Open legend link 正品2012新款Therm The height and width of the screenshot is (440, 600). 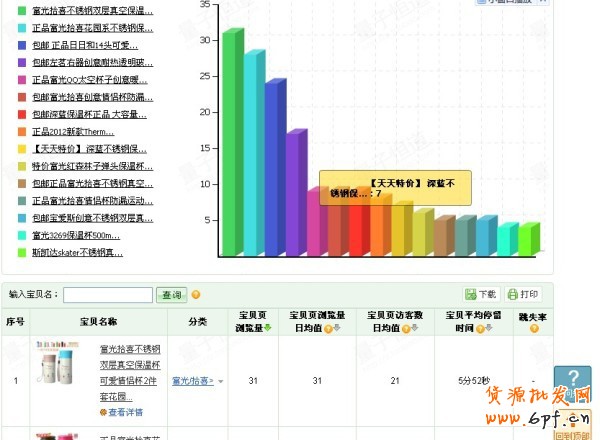[73, 132]
